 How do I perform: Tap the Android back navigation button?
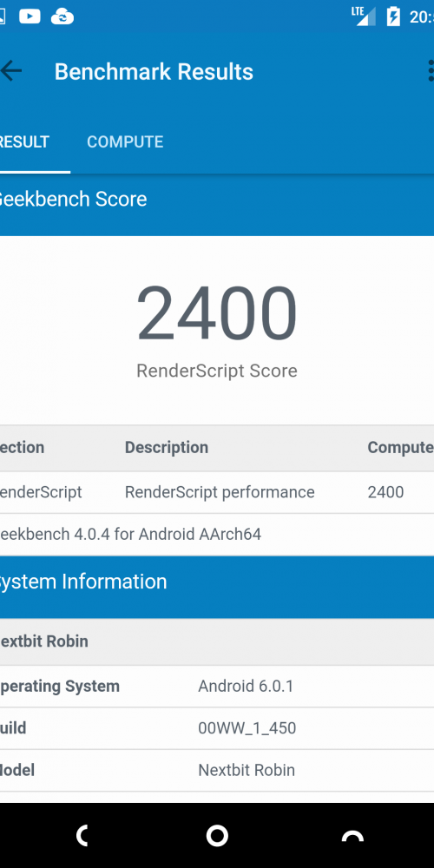tap(82, 835)
